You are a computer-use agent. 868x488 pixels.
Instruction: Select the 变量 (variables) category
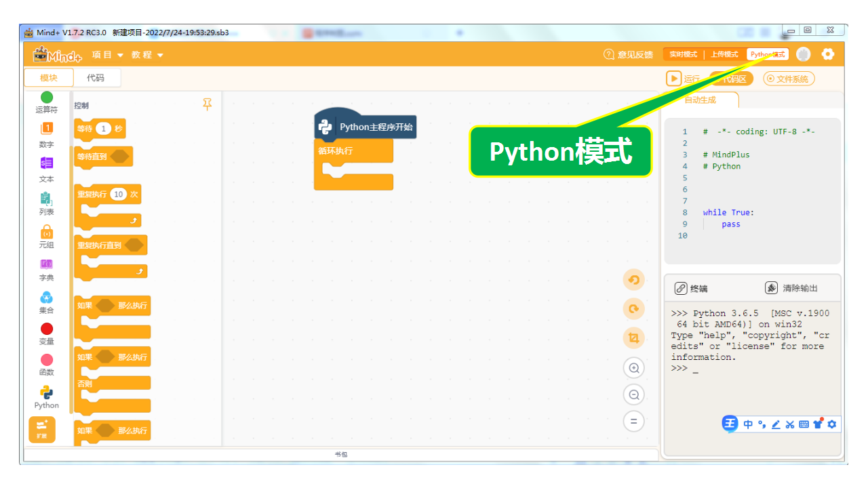click(47, 334)
